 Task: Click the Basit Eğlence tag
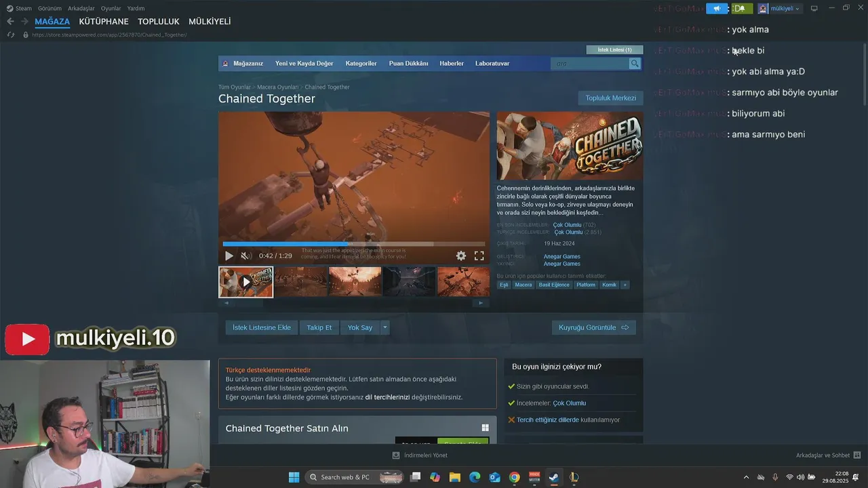point(554,285)
